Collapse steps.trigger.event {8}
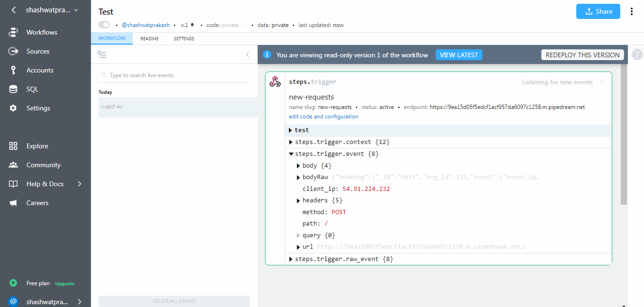The image size is (644, 307). pos(291,154)
